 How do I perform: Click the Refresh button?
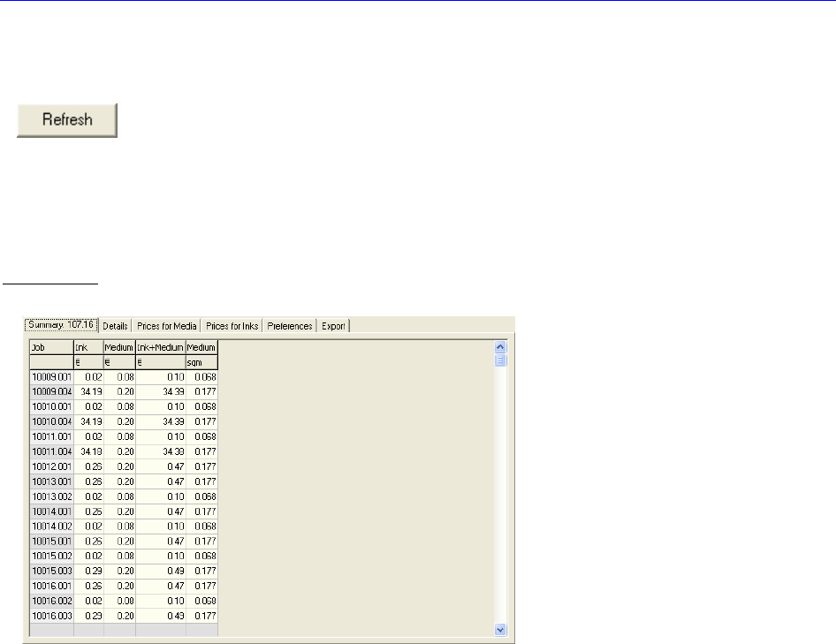(67, 120)
